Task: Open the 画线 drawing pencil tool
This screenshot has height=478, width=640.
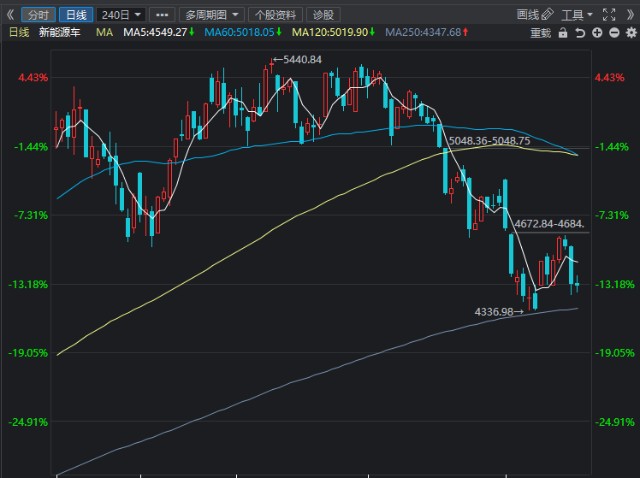Action: 535,15
